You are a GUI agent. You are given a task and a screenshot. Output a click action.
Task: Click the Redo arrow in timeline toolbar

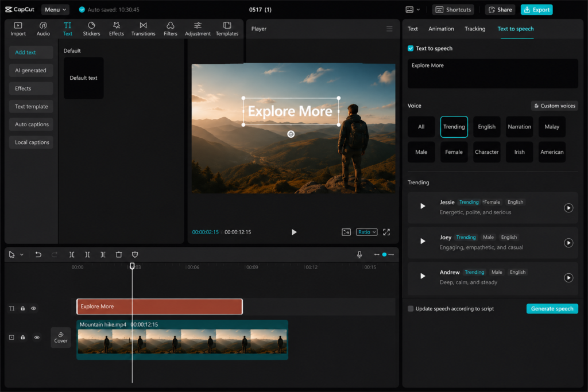(x=55, y=254)
